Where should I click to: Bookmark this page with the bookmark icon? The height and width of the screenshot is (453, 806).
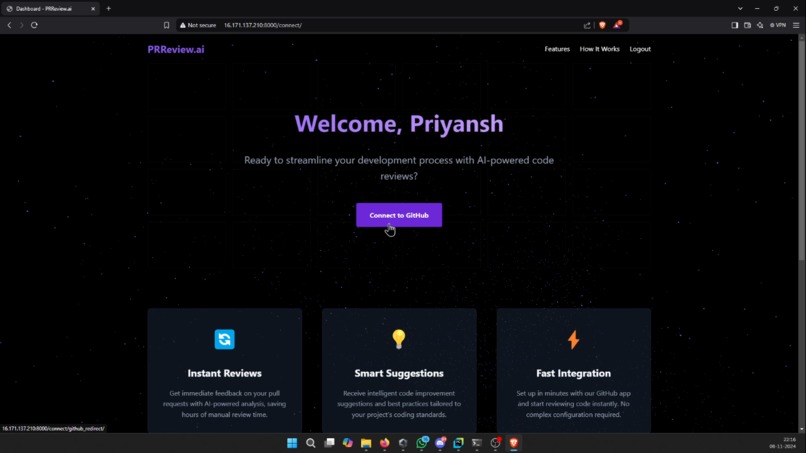click(x=167, y=25)
